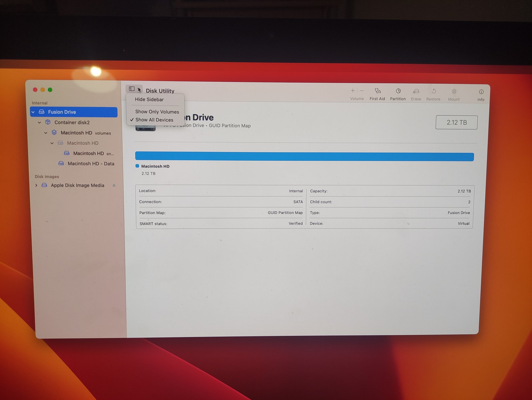Remove volume with the minus icon
The height and width of the screenshot is (400, 532).
(362, 91)
